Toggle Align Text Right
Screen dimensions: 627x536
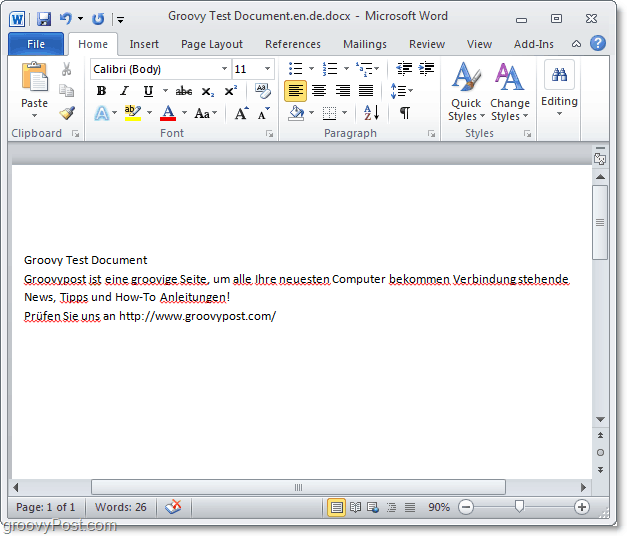[x=343, y=91]
